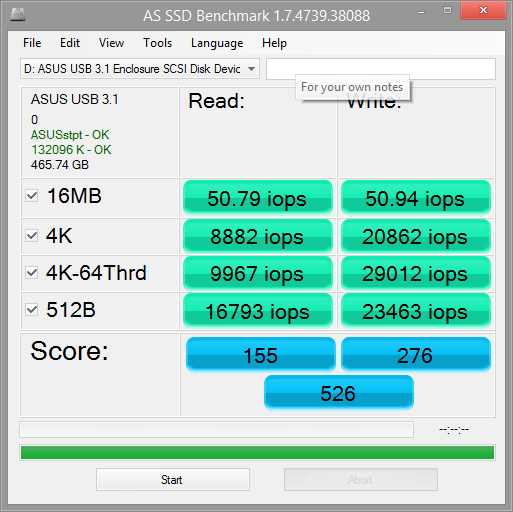Image resolution: width=513 pixels, height=512 pixels.
Task: Select 4K-64Thrd write result 29012 iops
Action: (416, 273)
